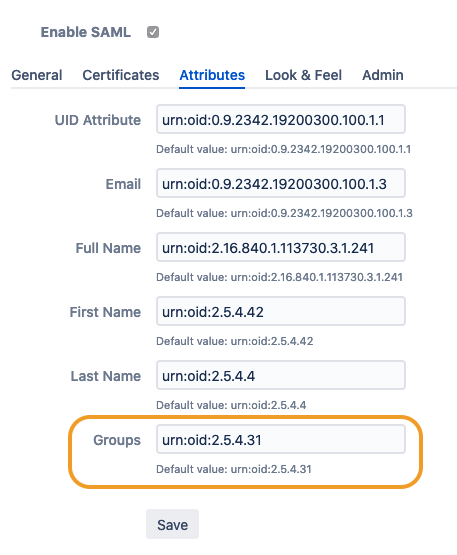Focus the Email attribute text box
Screen dimensions: 457x555
coord(281,183)
